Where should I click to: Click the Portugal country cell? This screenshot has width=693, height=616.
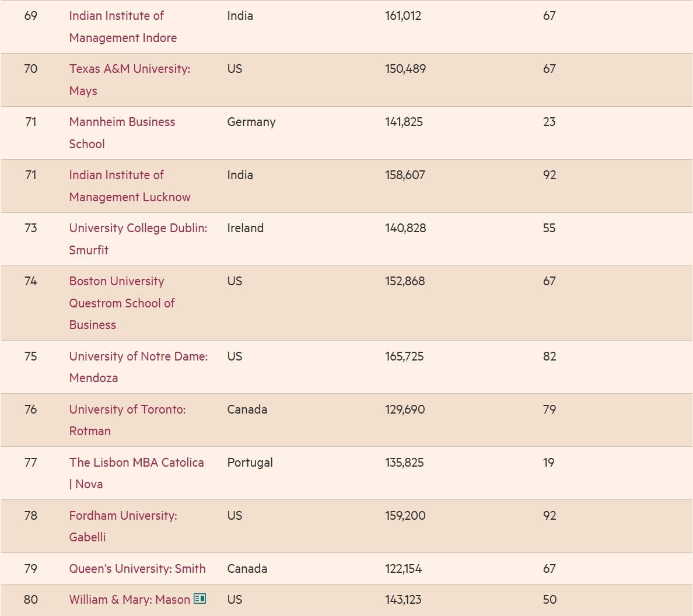pos(250,463)
